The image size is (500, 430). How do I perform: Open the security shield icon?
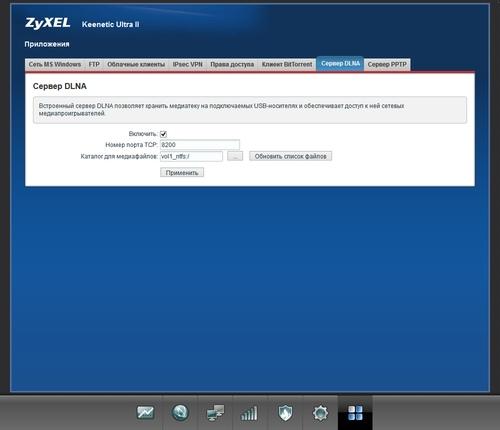tap(285, 413)
